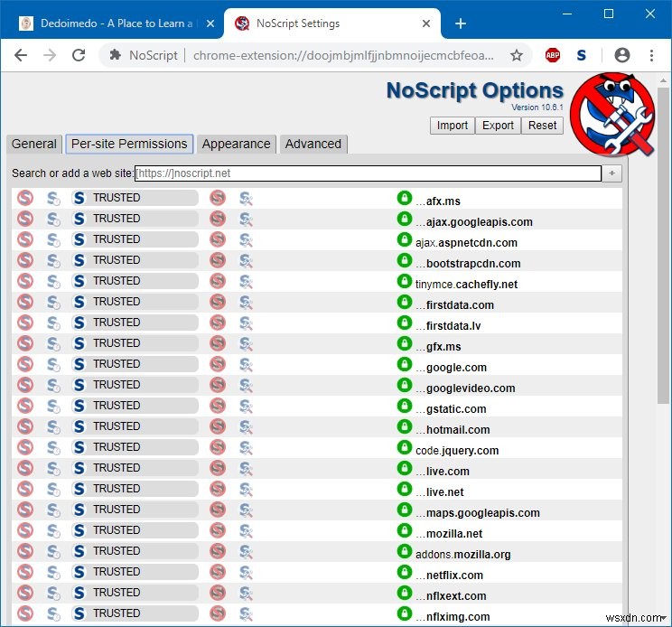Open the NoScript toolbar extension icon
This screenshot has width=672, height=627.
pos(581,55)
